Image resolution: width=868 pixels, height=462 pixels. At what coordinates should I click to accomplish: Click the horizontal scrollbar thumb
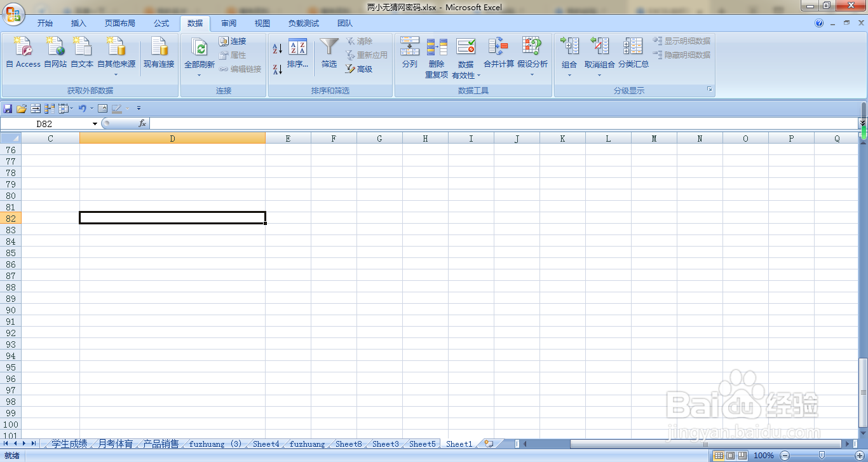point(705,444)
